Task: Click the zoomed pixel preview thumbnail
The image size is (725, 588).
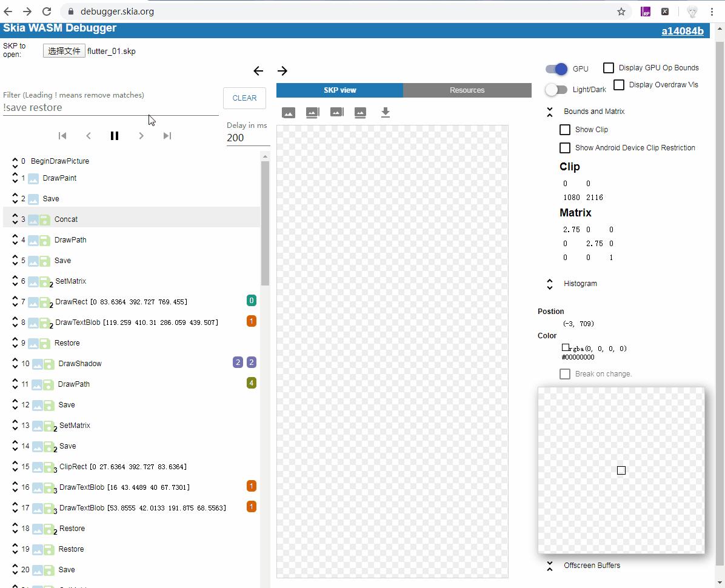Action: [x=621, y=470]
